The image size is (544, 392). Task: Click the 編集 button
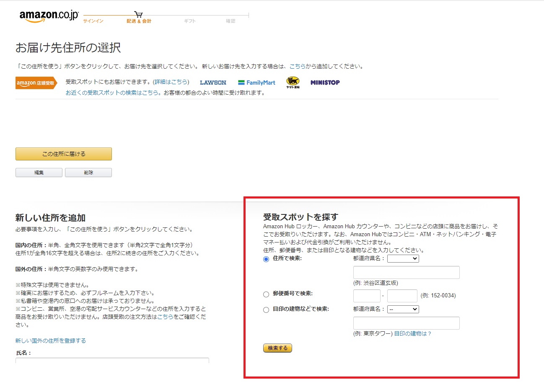coord(39,173)
